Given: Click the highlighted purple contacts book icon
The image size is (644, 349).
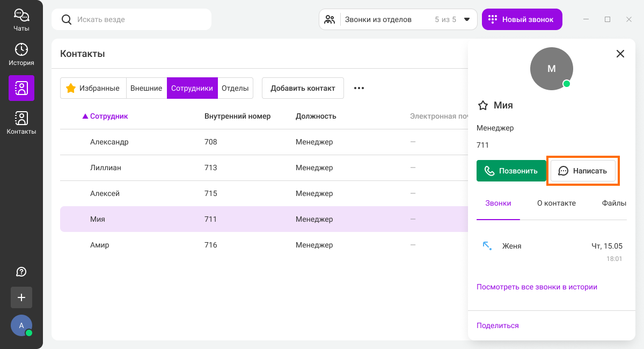Looking at the screenshot, I should (x=21, y=88).
